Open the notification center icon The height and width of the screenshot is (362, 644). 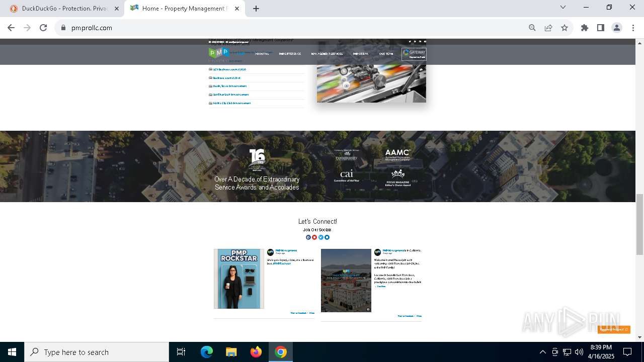pos(627,352)
